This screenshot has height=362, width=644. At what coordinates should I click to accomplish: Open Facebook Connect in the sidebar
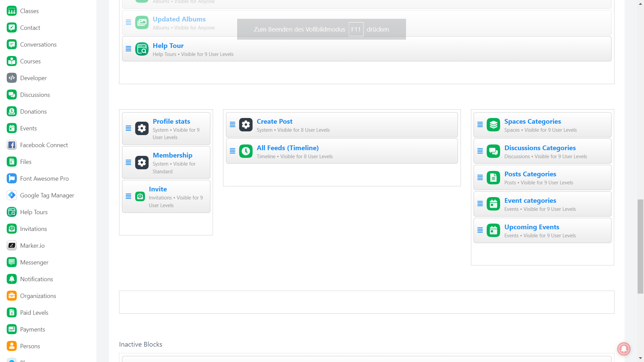coord(44,145)
